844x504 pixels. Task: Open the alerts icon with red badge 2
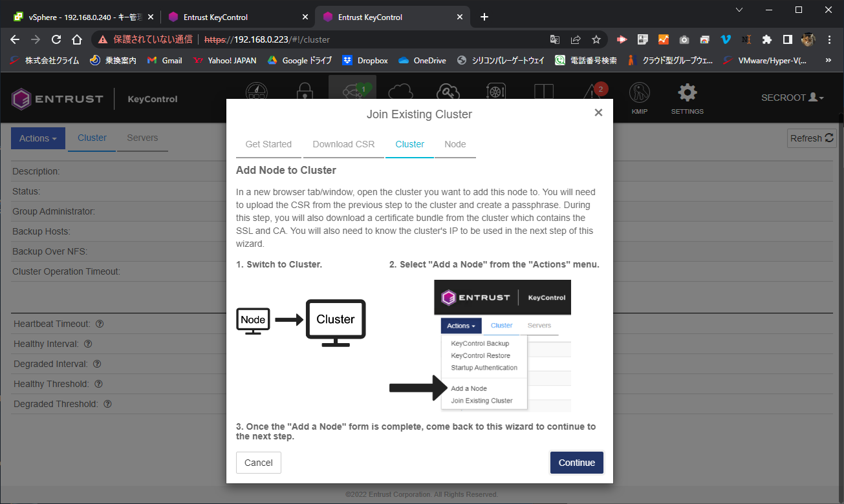point(594,90)
